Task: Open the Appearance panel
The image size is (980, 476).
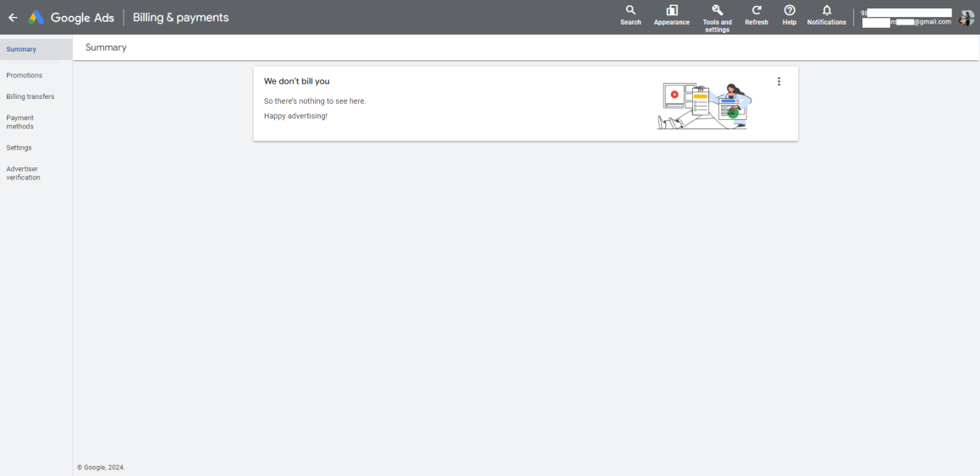Action: pyautogui.click(x=672, y=15)
